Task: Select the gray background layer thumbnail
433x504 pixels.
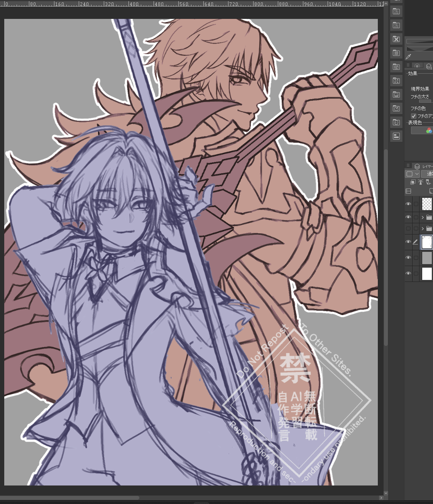Action: coord(427,258)
